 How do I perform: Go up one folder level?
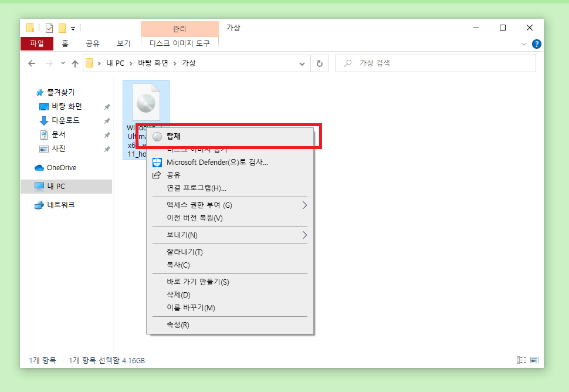coord(75,63)
